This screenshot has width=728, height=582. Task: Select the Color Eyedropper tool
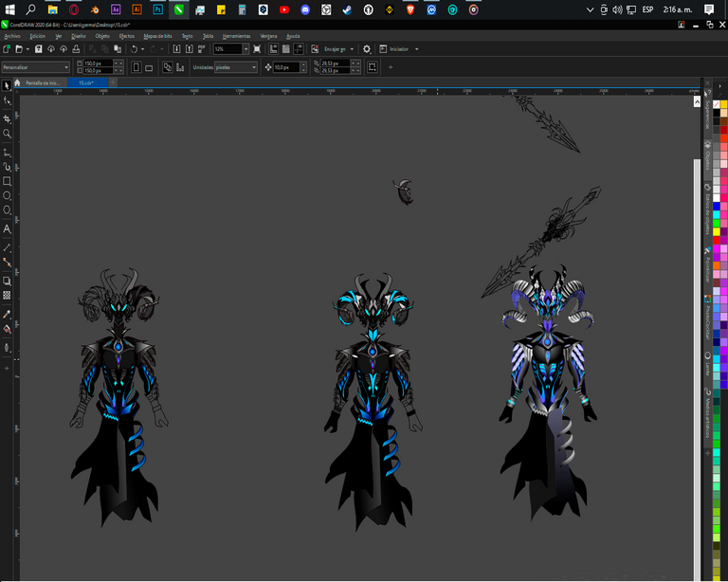pyautogui.click(x=7, y=314)
